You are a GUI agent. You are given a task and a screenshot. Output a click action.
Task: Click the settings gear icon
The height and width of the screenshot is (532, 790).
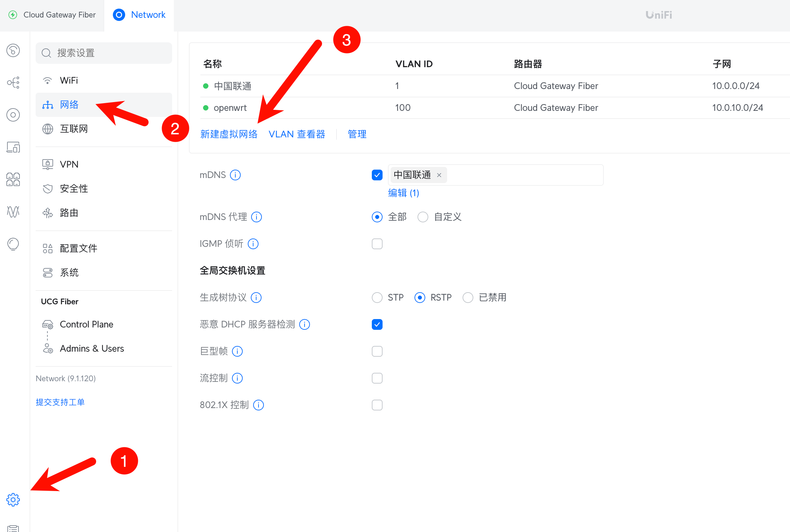point(13,500)
